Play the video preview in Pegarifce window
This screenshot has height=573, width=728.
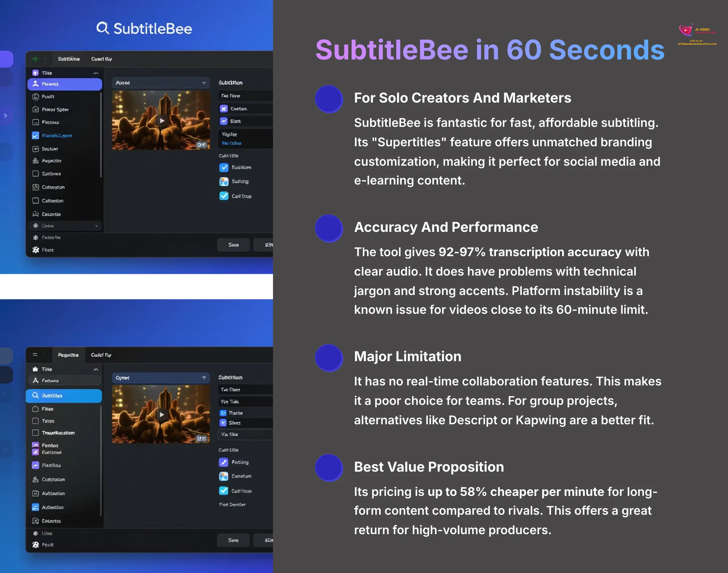162,415
